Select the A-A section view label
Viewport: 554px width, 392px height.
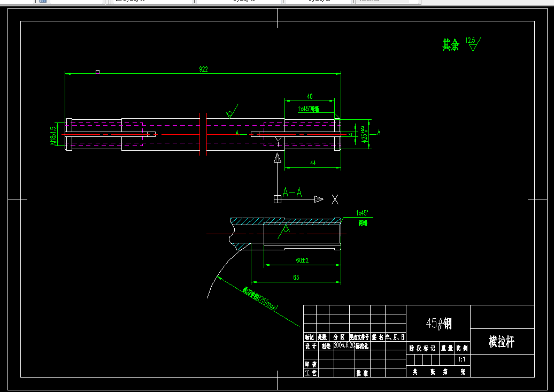[293, 193]
